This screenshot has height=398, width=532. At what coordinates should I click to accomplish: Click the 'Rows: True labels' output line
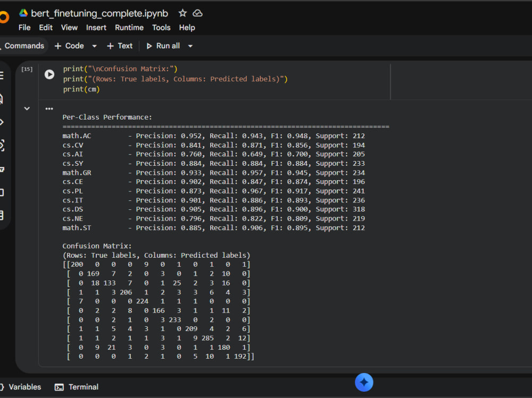tap(156, 255)
